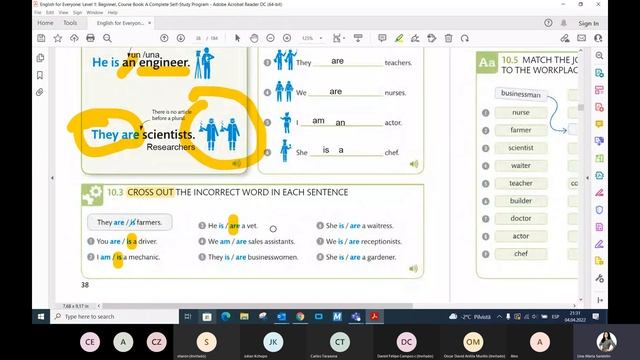Click the stamp tool icon
This screenshot has width=640, height=360.
431,38
